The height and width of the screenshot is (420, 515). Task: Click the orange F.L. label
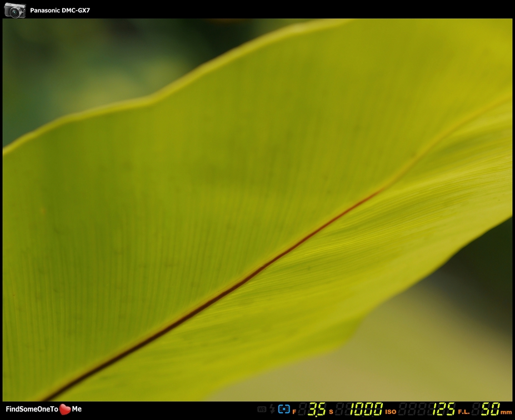(464, 412)
